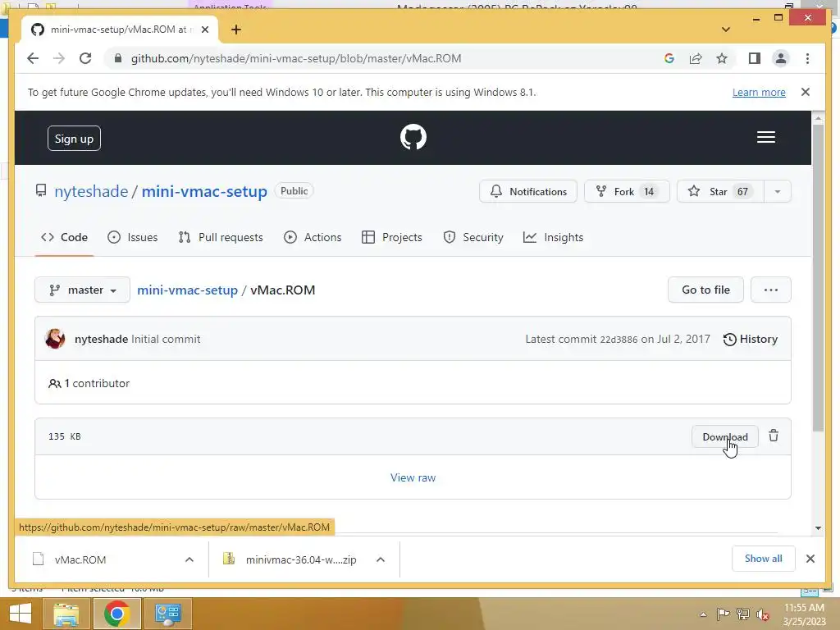840x630 pixels.
Task: Dismiss the Chrome update info bar
Action: coord(806,92)
